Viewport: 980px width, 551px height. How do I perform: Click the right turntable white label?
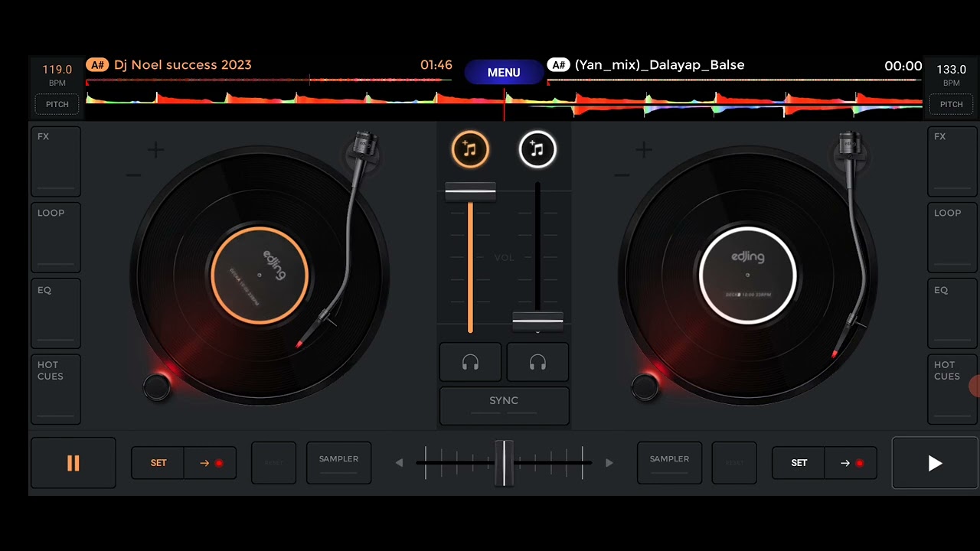click(x=748, y=275)
